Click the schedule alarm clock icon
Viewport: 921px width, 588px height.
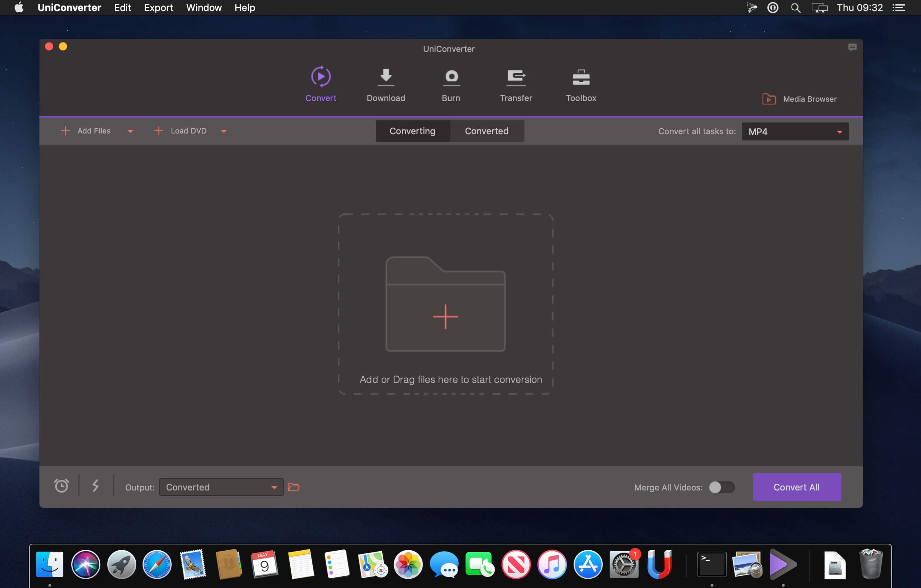pos(61,486)
